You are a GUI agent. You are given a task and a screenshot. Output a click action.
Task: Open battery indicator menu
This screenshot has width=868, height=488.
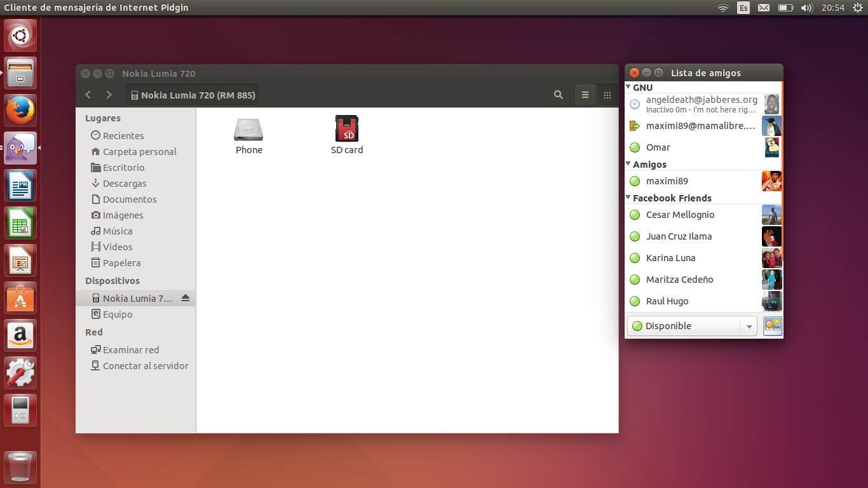click(786, 8)
